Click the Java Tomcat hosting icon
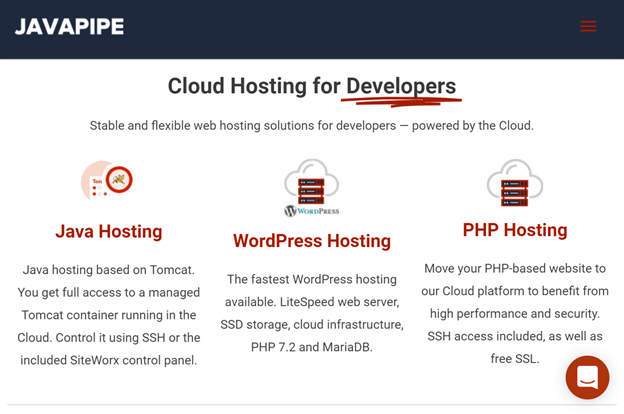Viewport: 624px width, 414px height. coord(107,180)
